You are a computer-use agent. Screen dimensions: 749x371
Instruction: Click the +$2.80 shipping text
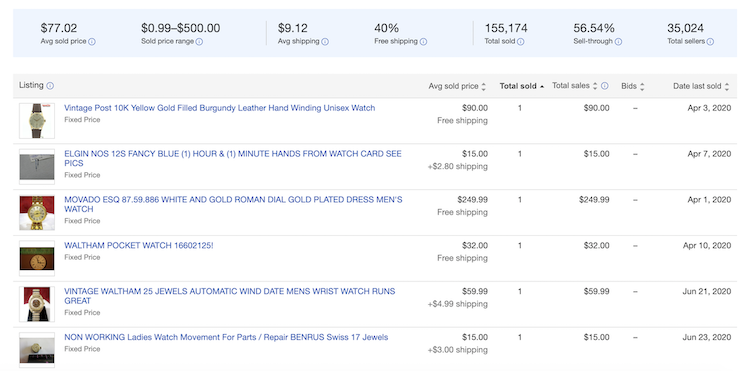[x=458, y=166]
